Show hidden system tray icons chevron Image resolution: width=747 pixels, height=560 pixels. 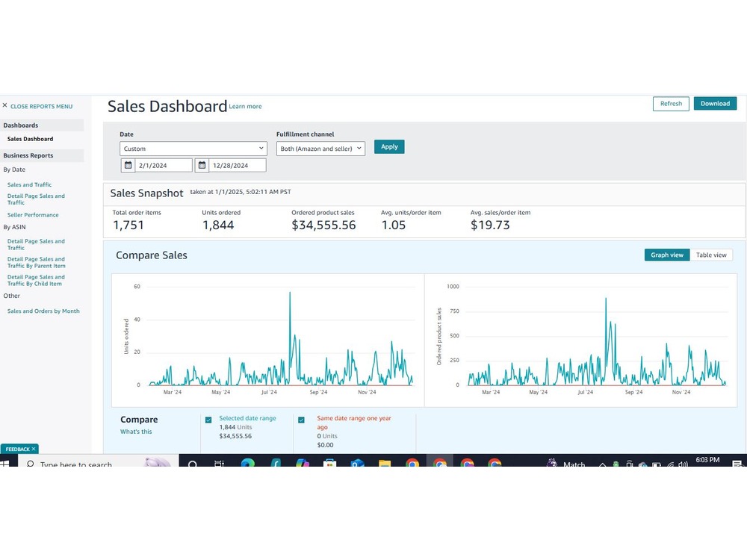click(x=603, y=464)
